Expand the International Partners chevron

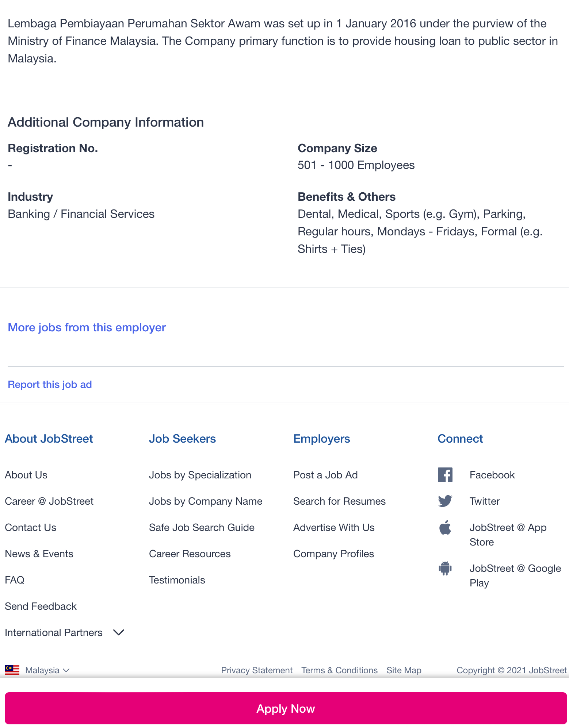click(x=119, y=632)
